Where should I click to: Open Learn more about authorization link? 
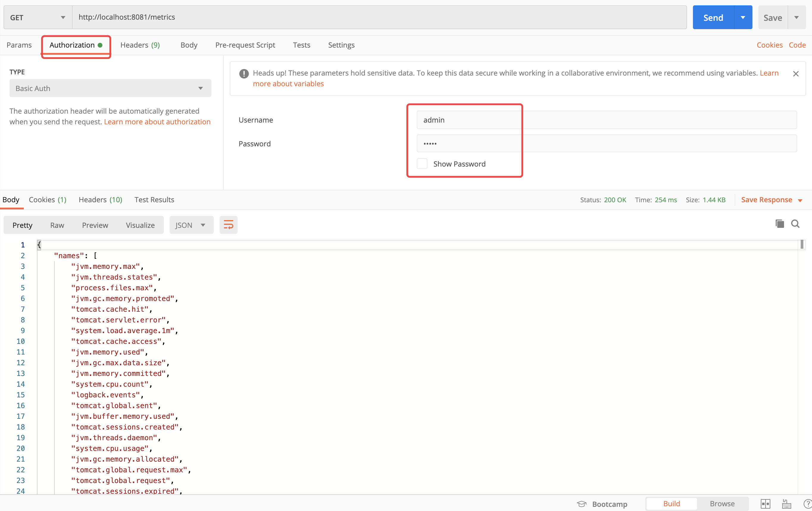157,122
